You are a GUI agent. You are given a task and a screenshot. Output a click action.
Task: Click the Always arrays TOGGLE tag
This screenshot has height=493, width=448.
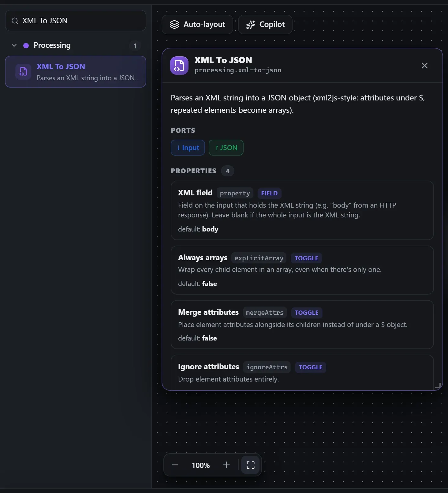coord(306,258)
